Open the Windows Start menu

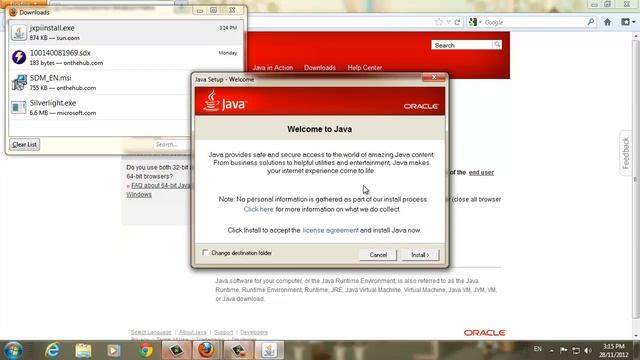pos(13,351)
